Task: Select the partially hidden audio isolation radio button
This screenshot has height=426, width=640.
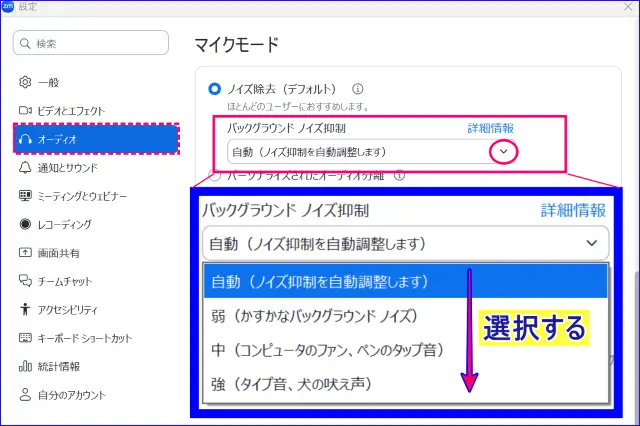Action: [x=214, y=176]
